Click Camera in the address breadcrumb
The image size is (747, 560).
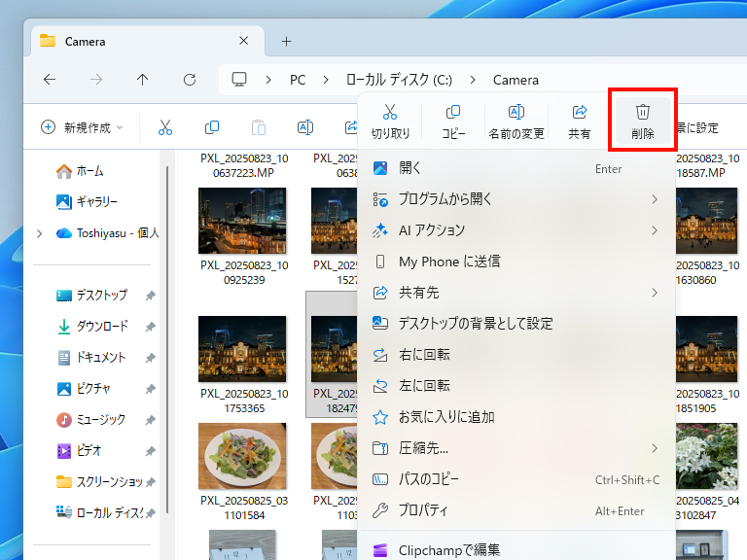coord(516,80)
